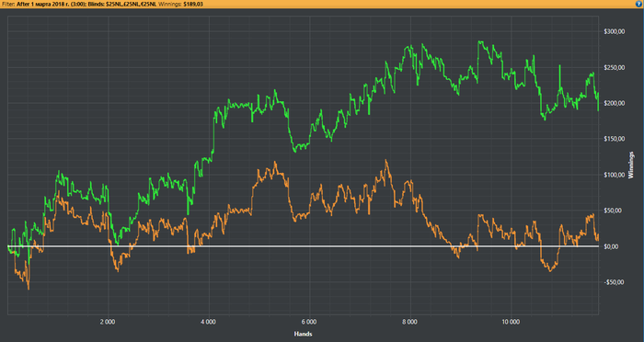This screenshot has width=644, height=342.
Task: Select the '$50,00' axis label
Action: coord(613,211)
